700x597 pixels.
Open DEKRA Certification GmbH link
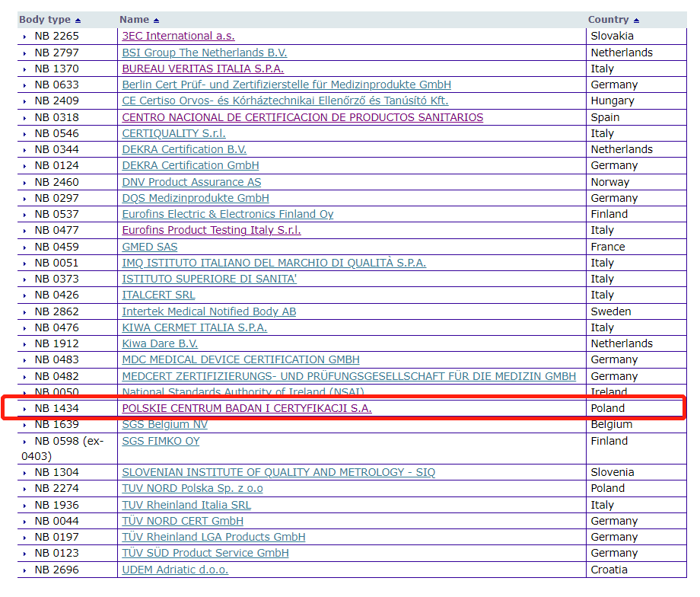pyautogui.click(x=190, y=165)
